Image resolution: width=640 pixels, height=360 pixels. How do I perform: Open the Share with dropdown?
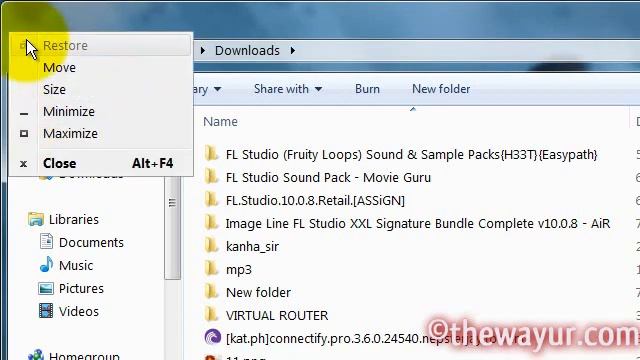coord(288,89)
